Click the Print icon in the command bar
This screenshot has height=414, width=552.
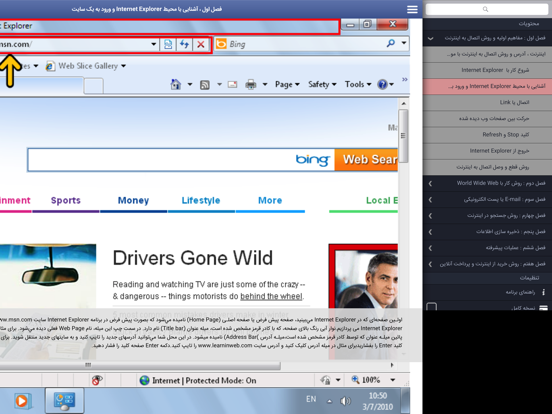(x=251, y=84)
